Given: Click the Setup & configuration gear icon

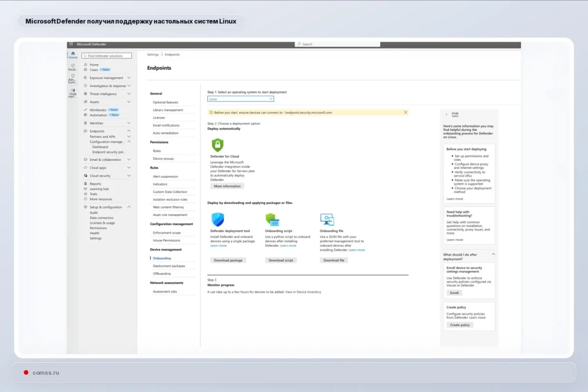Looking at the screenshot, I should (85, 207).
